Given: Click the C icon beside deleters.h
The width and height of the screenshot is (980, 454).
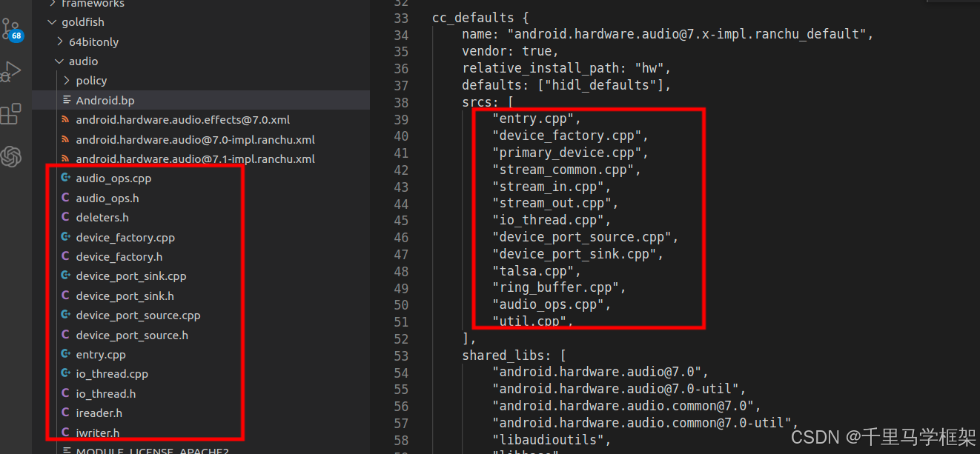Looking at the screenshot, I should coord(65,217).
